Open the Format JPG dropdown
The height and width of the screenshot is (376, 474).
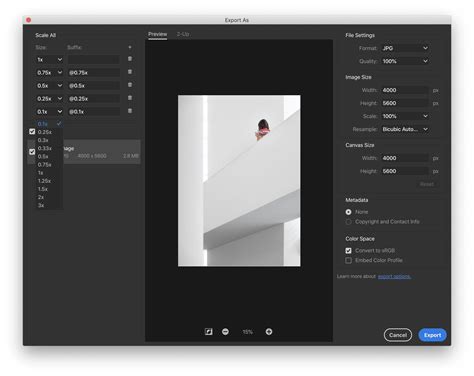[405, 48]
